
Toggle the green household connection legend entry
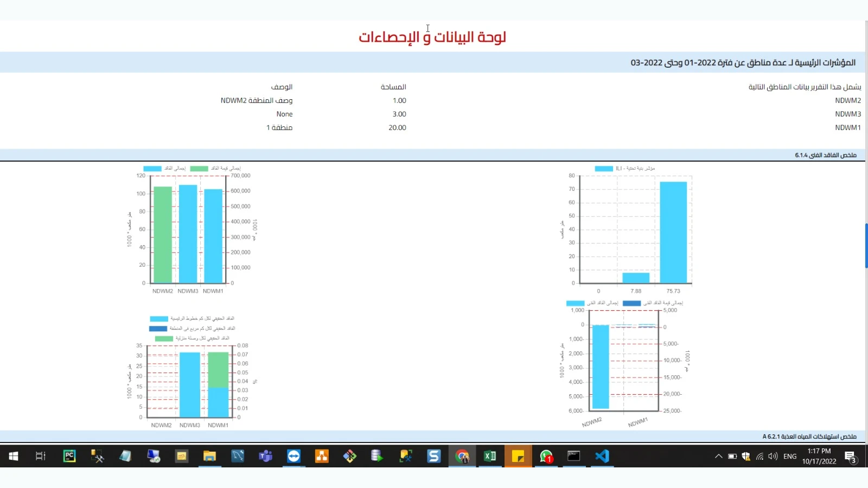pyautogui.click(x=192, y=338)
